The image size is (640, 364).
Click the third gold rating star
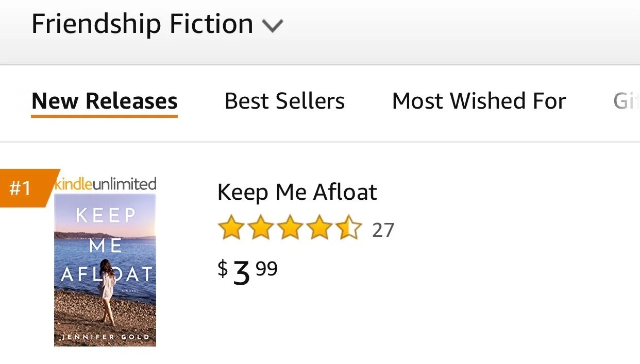tap(290, 229)
